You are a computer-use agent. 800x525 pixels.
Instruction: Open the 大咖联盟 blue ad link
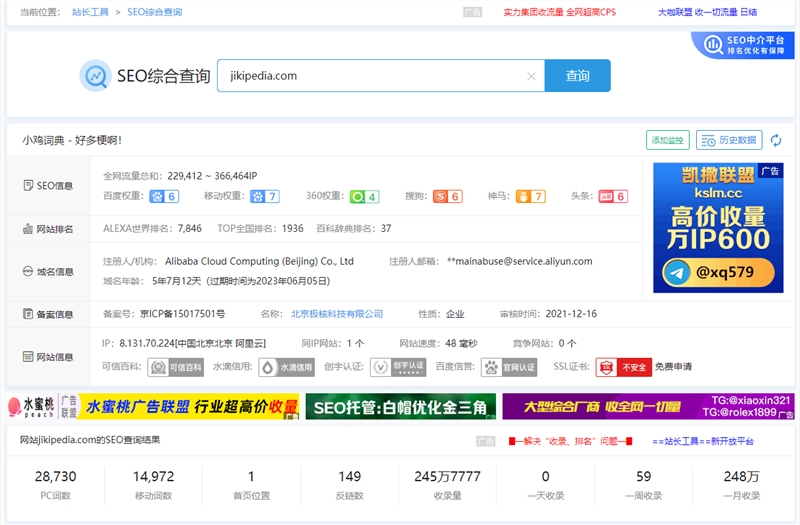click(x=707, y=12)
